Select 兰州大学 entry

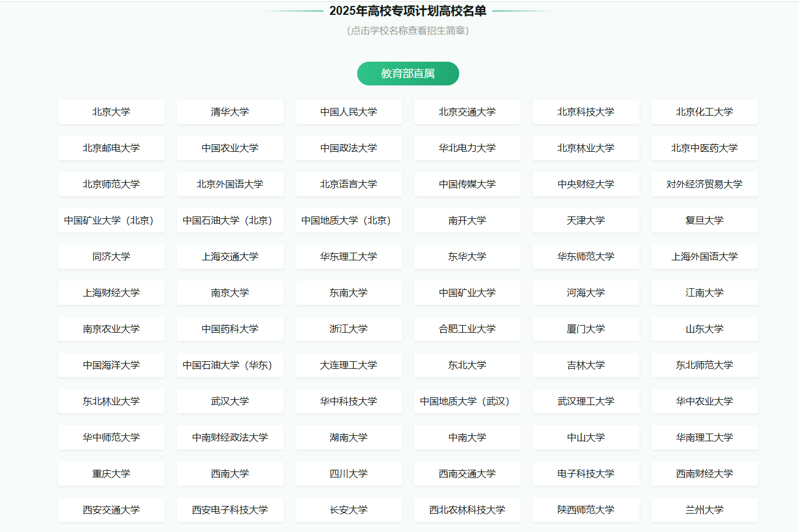(x=704, y=510)
